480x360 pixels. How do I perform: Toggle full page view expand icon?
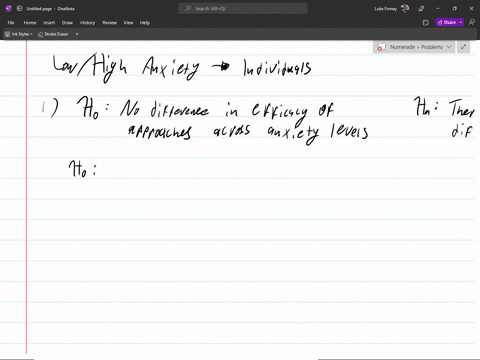point(463,47)
